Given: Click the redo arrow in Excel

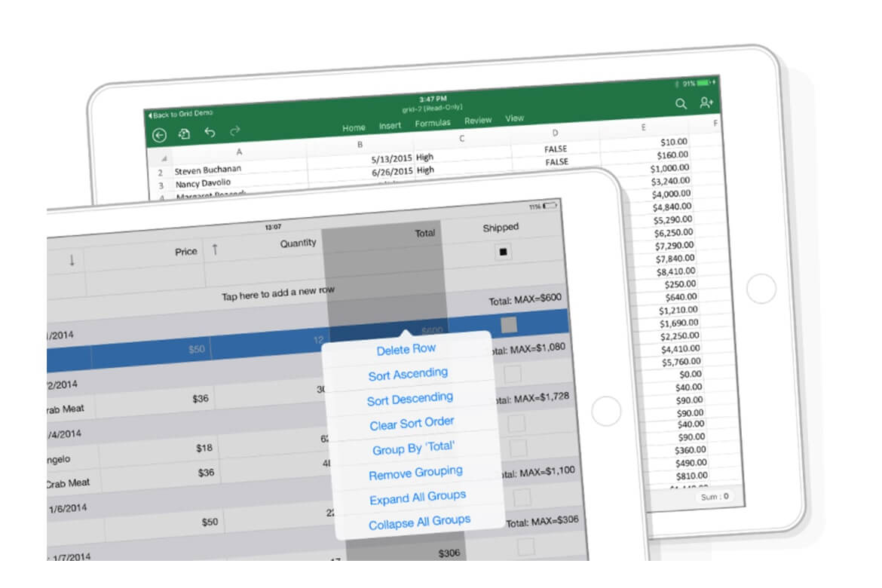Looking at the screenshot, I should [x=234, y=131].
